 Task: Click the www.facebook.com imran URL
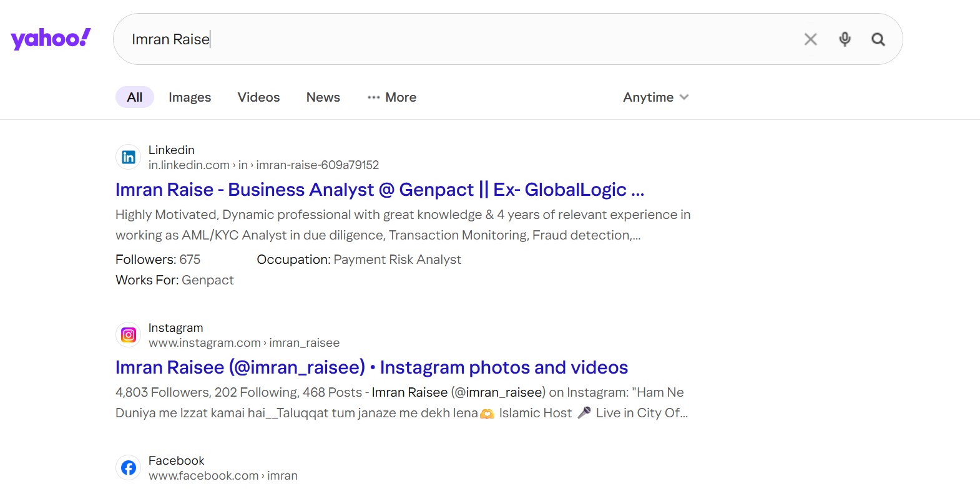223,476
